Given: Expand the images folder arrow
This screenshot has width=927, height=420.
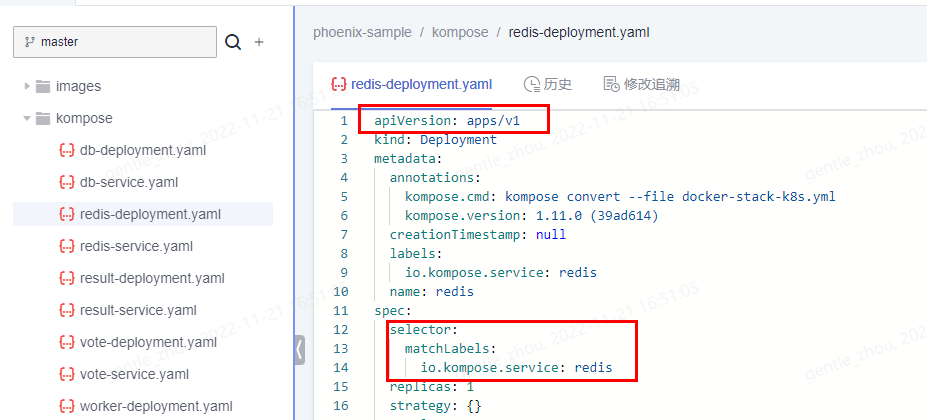Looking at the screenshot, I should (x=27, y=86).
